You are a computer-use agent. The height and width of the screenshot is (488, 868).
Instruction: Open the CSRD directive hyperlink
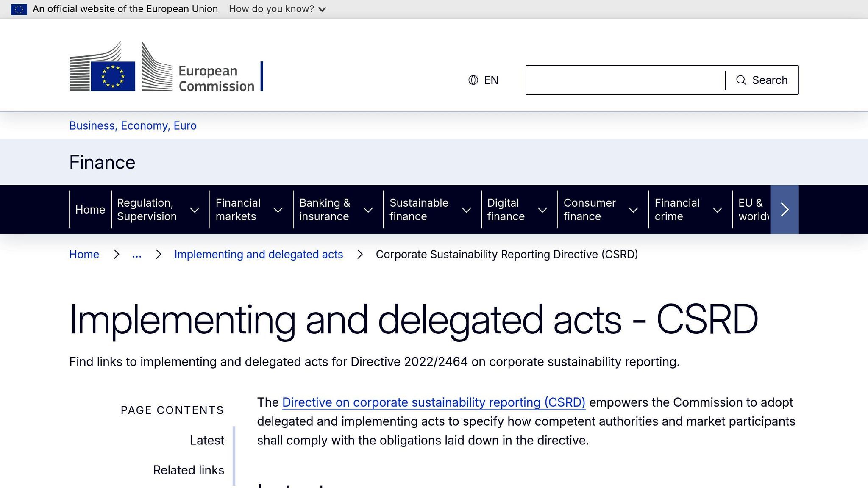433,402
